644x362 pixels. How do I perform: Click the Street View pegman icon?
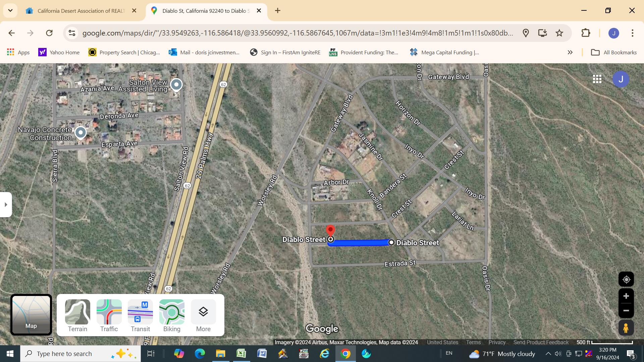coord(626,328)
